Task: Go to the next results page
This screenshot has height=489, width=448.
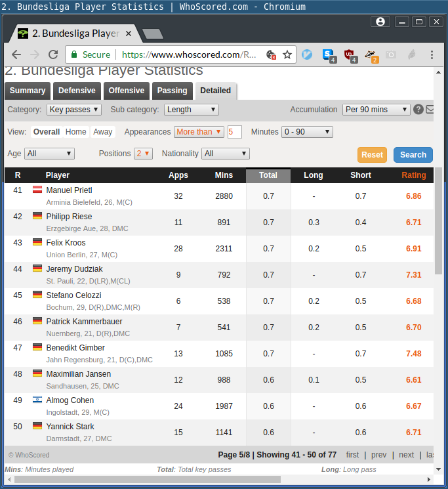Action: (406, 455)
